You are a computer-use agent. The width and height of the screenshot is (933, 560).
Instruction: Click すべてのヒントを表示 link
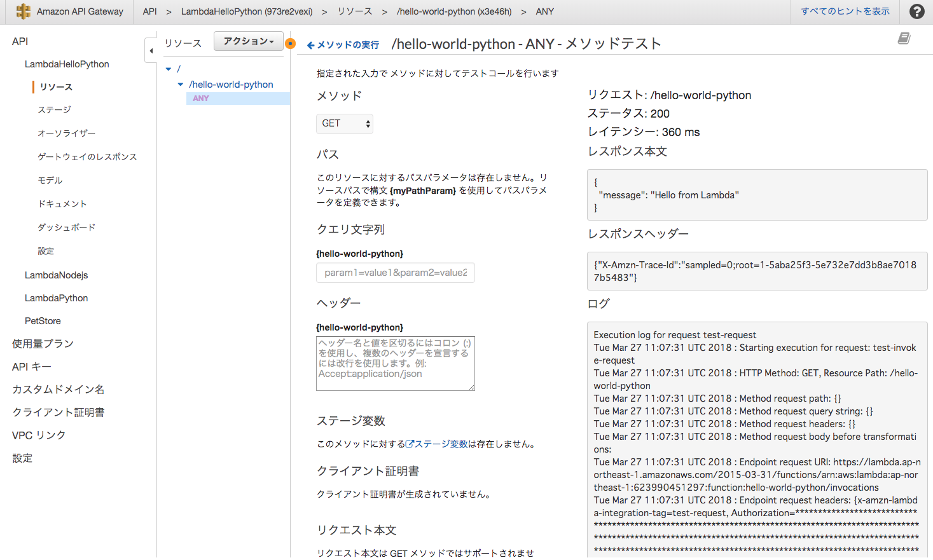pos(845,11)
